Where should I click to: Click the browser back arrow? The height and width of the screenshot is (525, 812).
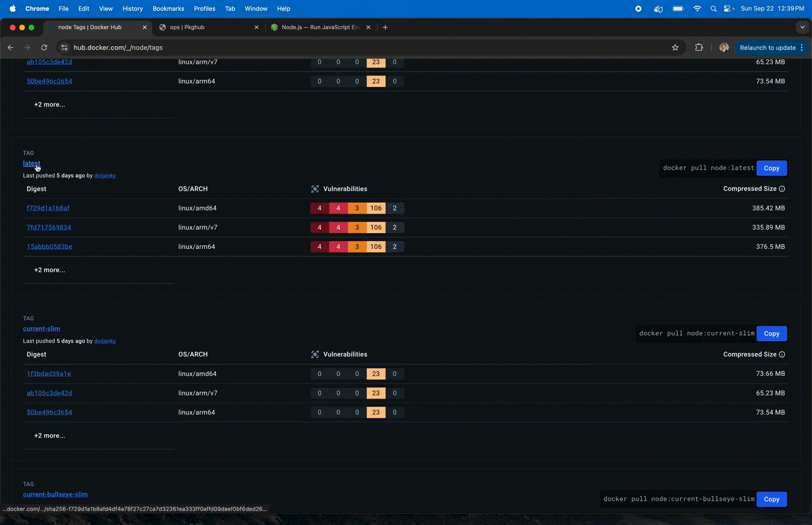(10, 48)
